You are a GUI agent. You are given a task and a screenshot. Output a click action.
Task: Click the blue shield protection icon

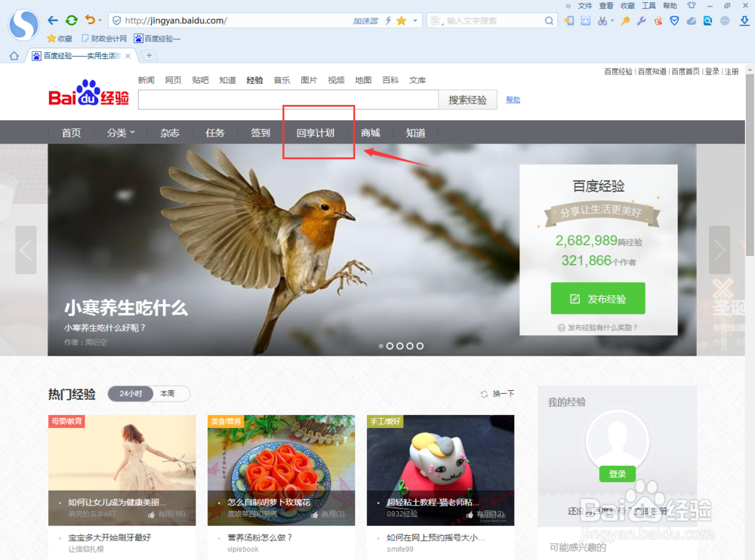674,20
